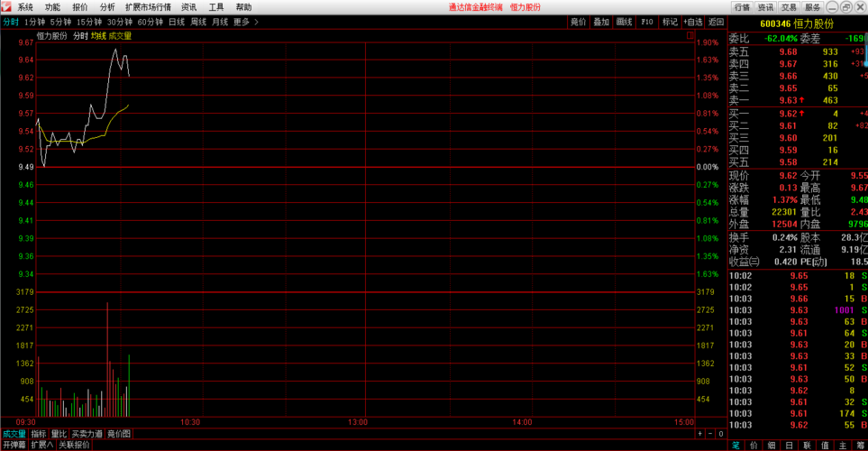This screenshot has height=451, width=868.
Task: Click the app logo icon in the title bar
Action: [6, 6]
